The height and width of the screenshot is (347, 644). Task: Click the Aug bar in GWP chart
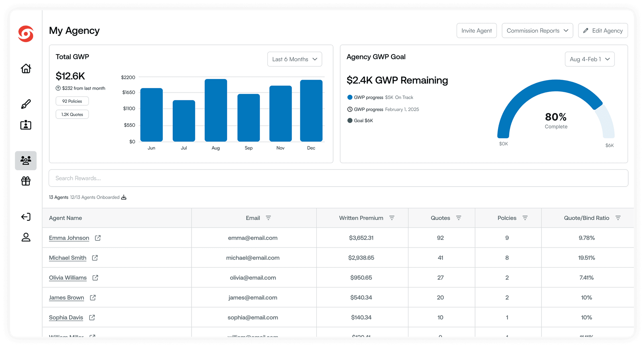[x=216, y=111]
